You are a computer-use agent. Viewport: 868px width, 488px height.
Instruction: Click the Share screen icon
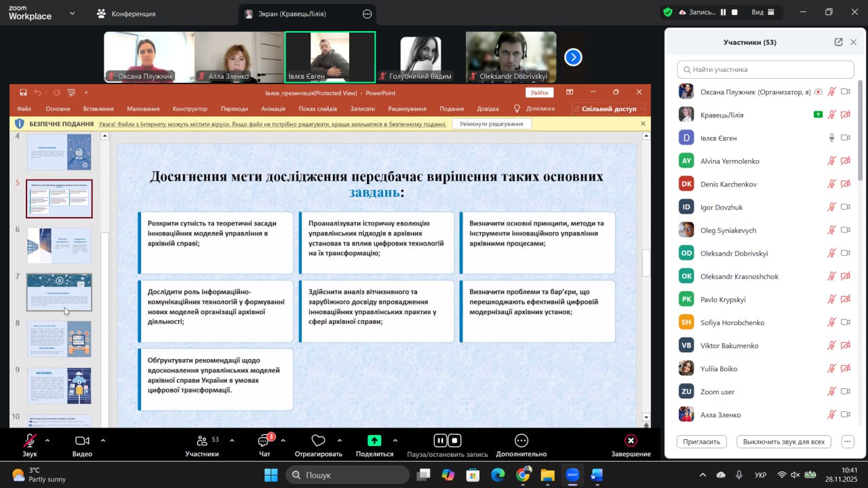pos(374,441)
